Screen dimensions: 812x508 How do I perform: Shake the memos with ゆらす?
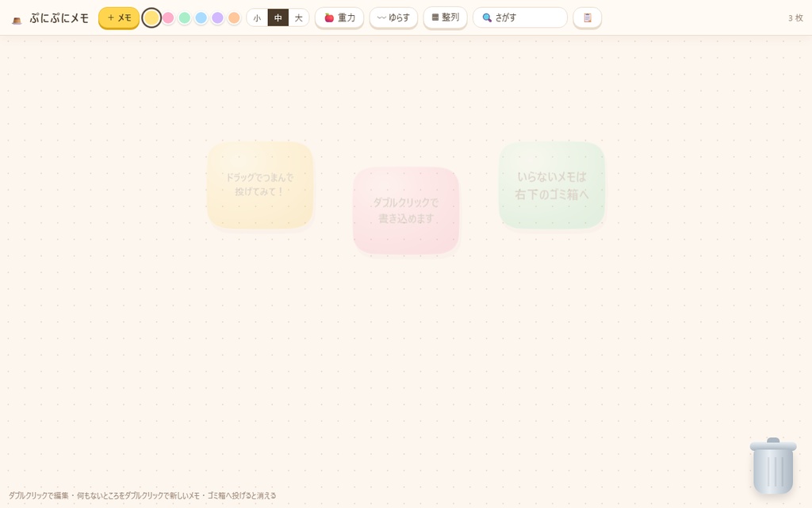point(393,17)
